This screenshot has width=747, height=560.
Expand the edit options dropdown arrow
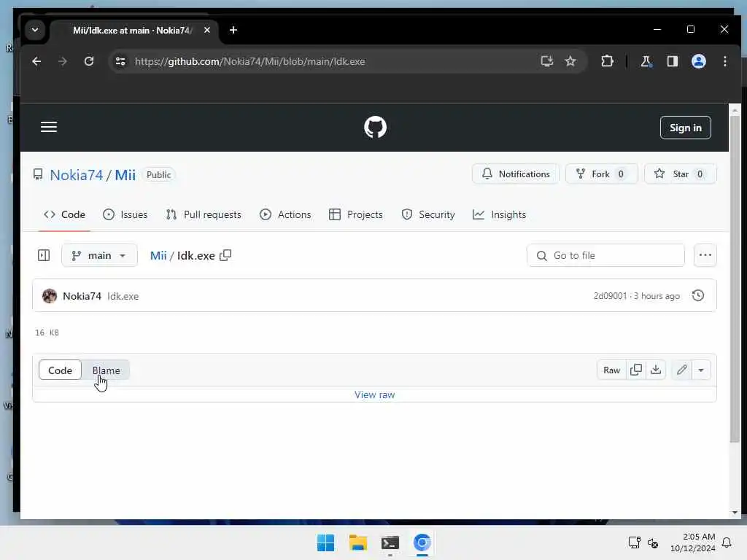coord(701,370)
